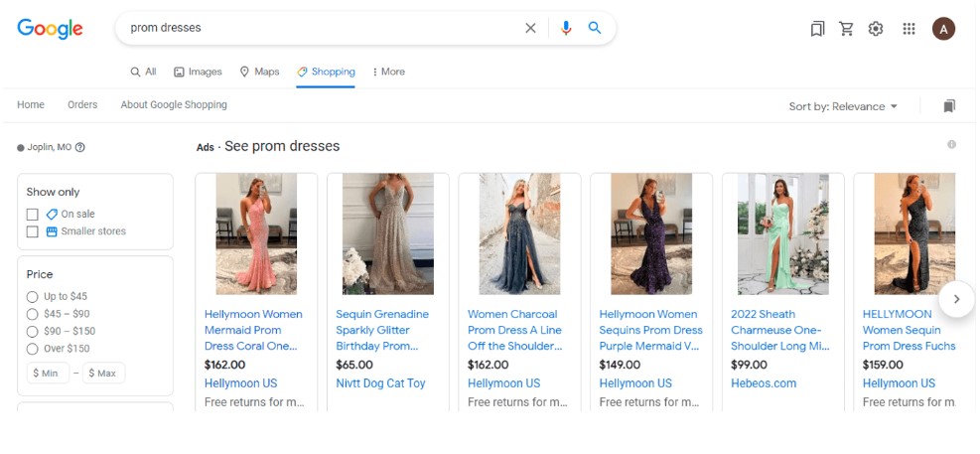The height and width of the screenshot is (454, 980).
Task: Advance carousel with right arrow button
Action: [x=956, y=299]
